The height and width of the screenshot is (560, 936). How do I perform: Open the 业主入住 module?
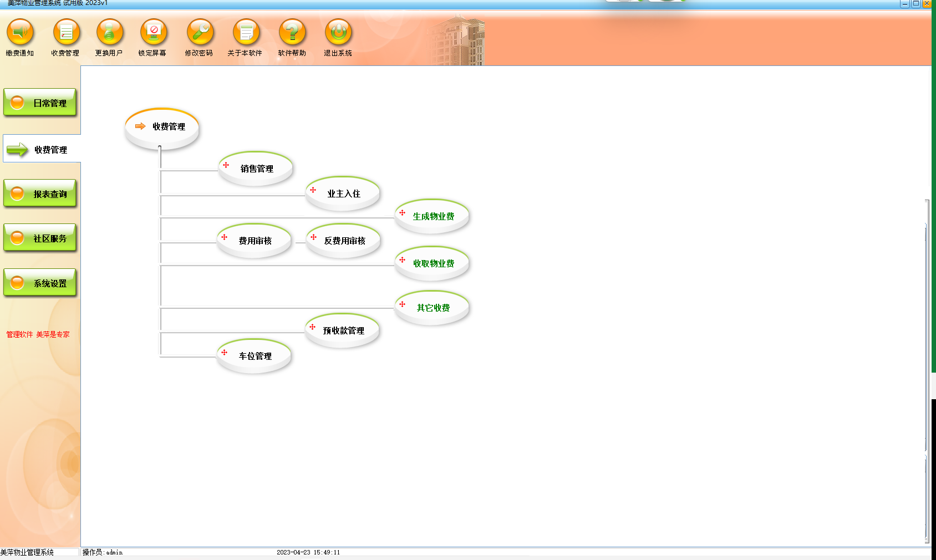(343, 193)
